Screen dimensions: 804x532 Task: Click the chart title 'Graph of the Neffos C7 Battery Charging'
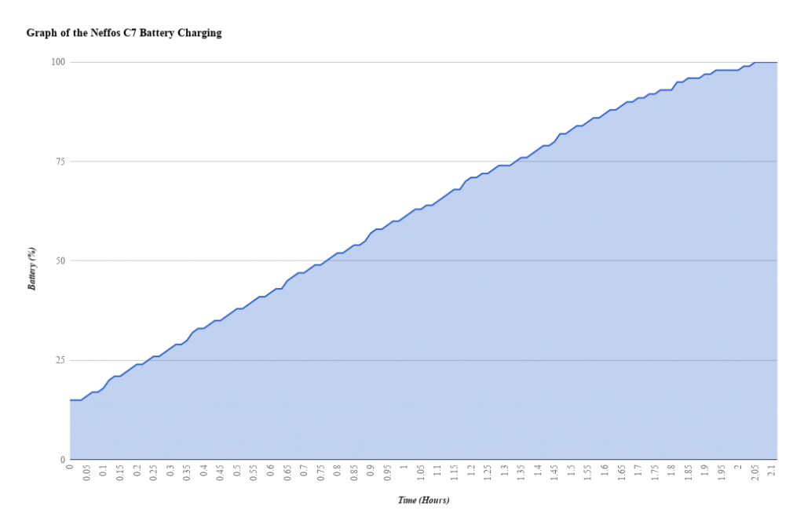click(x=124, y=33)
